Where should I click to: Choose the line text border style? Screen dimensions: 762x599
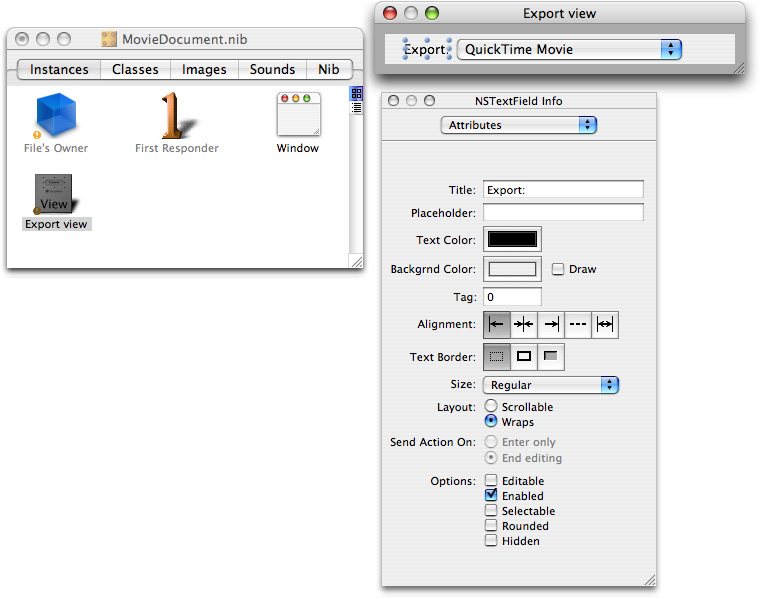523,357
